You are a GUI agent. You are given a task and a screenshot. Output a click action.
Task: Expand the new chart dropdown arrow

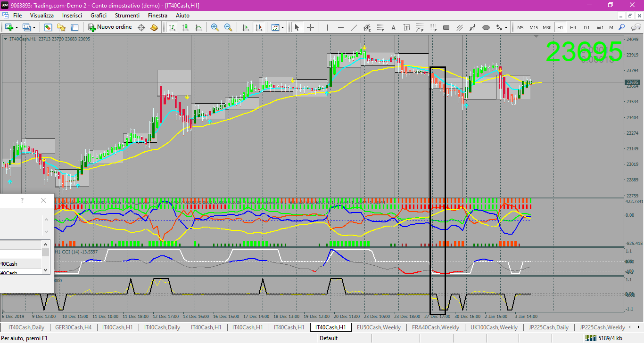pos(17,27)
